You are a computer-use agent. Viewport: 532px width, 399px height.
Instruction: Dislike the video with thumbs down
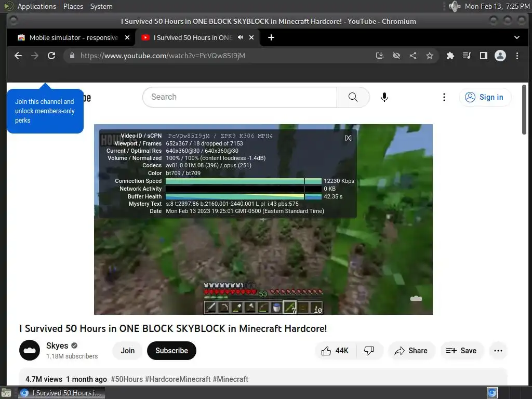click(369, 351)
